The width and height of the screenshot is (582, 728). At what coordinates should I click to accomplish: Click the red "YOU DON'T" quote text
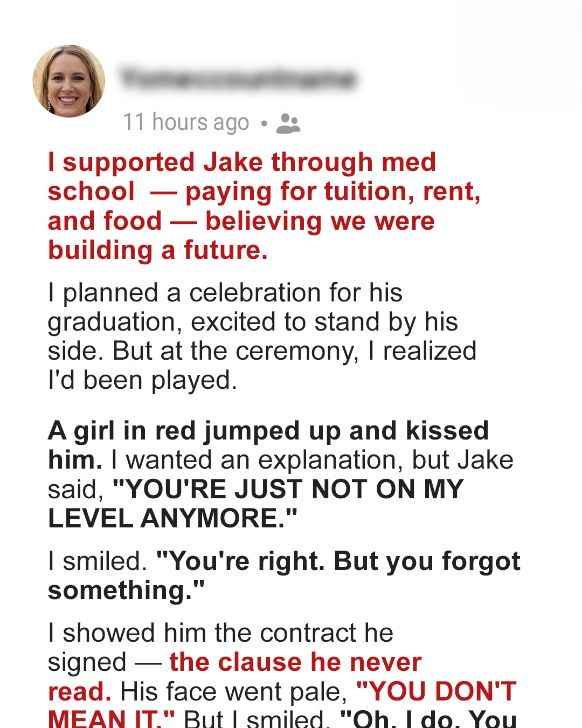(x=436, y=691)
